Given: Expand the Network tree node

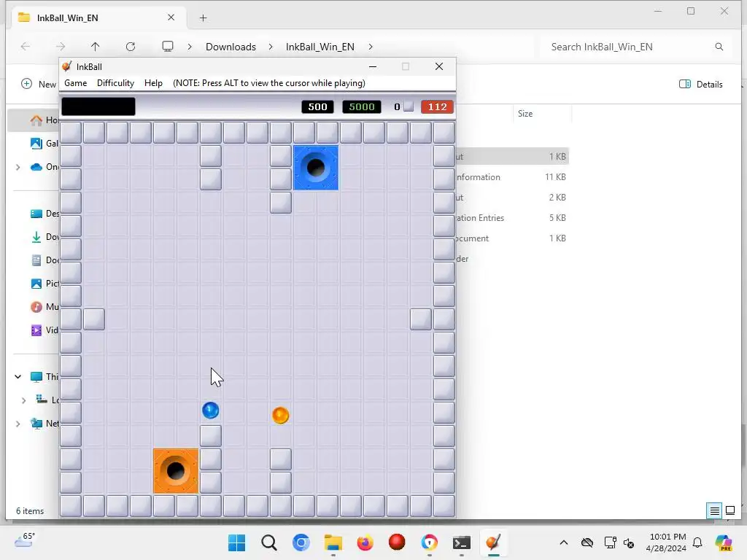Looking at the screenshot, I should (18, 424).
